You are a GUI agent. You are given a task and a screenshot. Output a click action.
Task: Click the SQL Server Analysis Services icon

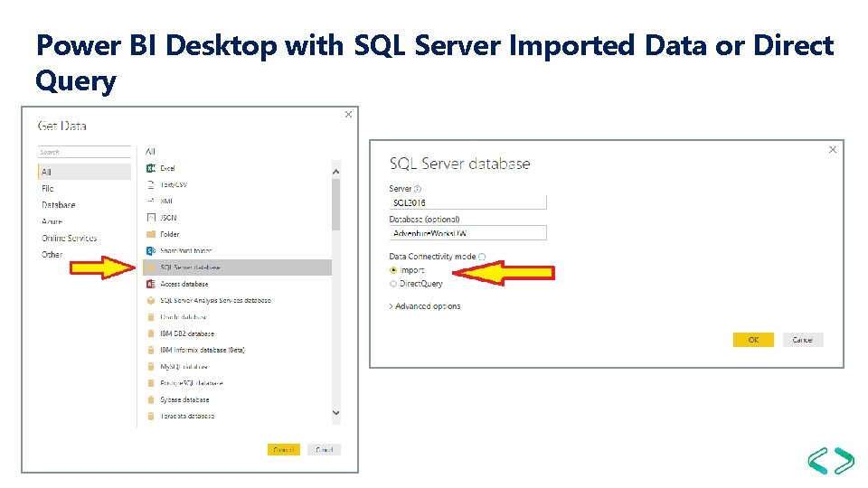[x=151, y=300]
